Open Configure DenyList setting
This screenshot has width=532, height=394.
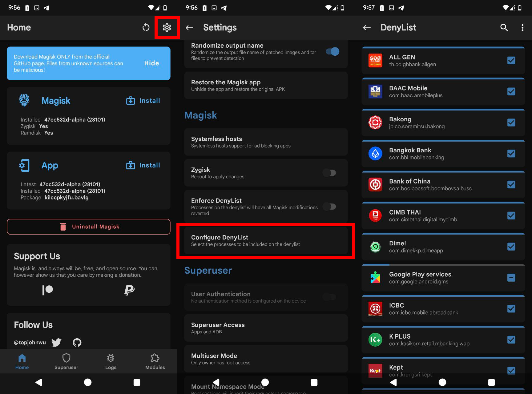point(266,241)
